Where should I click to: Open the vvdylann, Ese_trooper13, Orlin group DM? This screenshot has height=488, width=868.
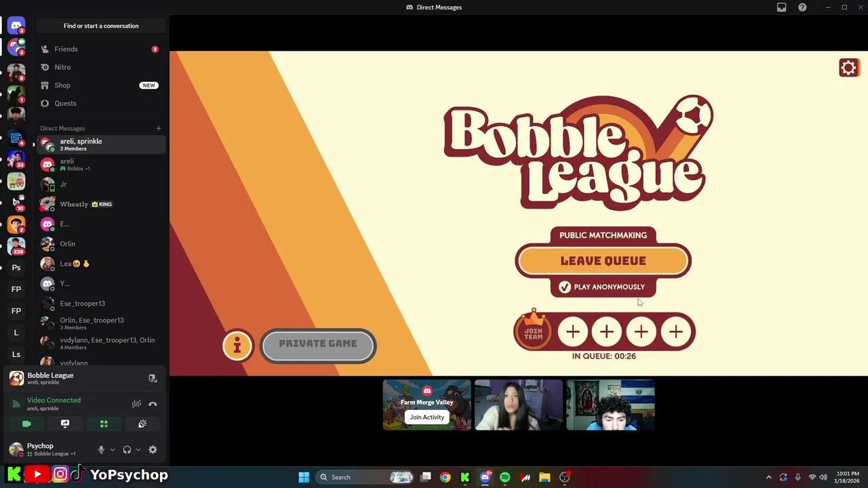point(101,343)
